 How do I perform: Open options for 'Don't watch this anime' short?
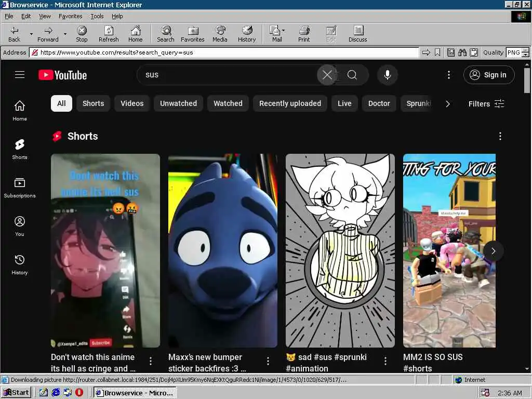pyautogui.click(x=150, y=361)
